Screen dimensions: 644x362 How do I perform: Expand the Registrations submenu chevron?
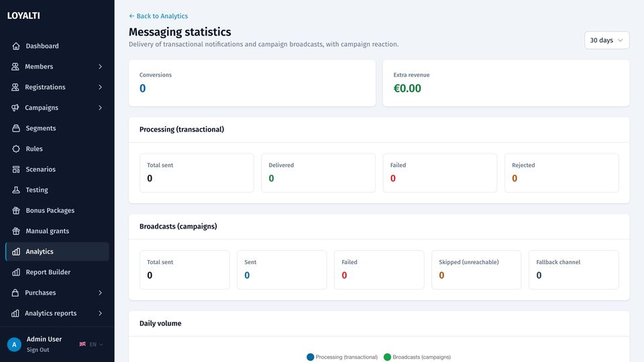point(100,87)
